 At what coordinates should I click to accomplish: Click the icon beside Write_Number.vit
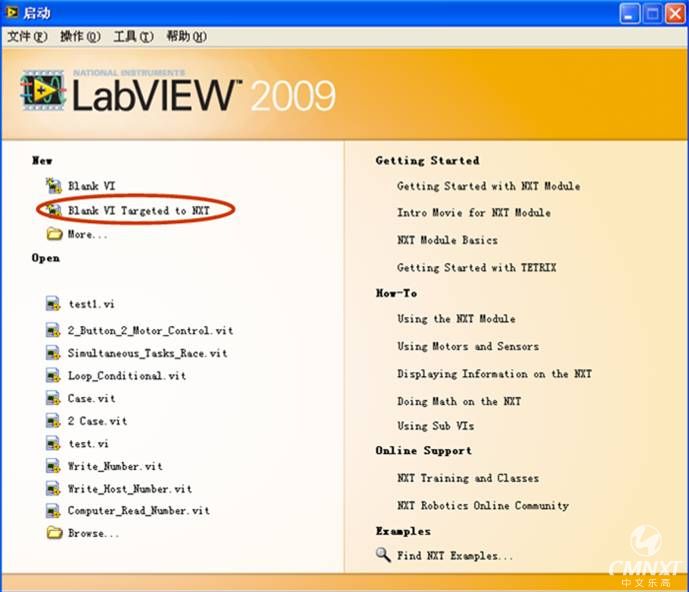pyautogui.click(x=53, y=466)
